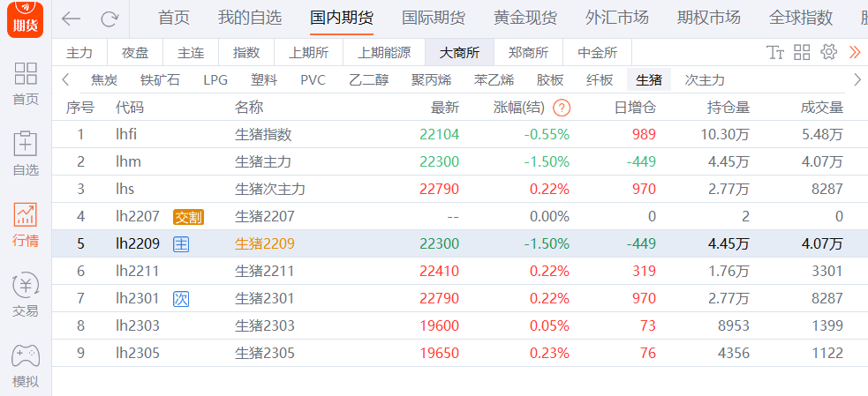The height and width of the screenshot is (396, 868).
Task: Select the 纤板 product tab
Action: coord(600,80)
